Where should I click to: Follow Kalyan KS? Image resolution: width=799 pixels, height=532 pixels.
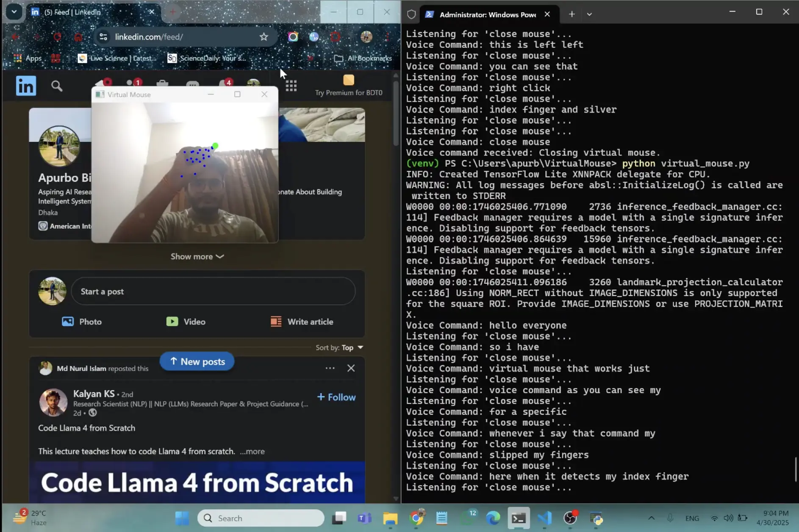pos(336,397)
